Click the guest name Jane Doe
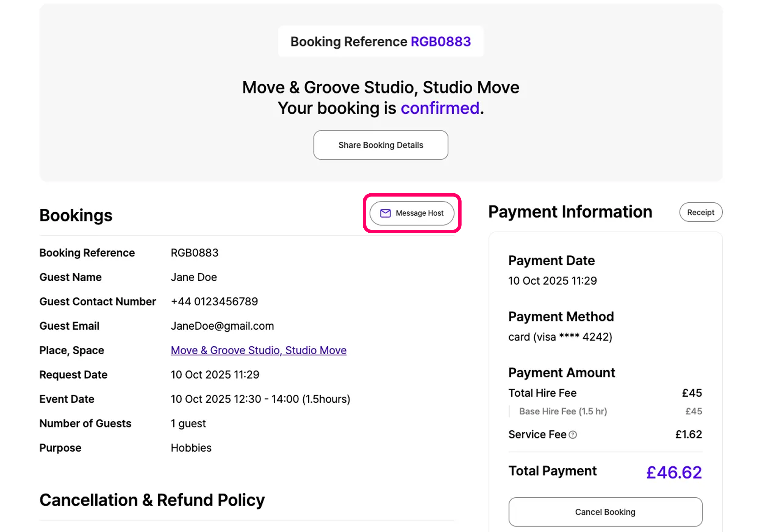 (194, 277)
